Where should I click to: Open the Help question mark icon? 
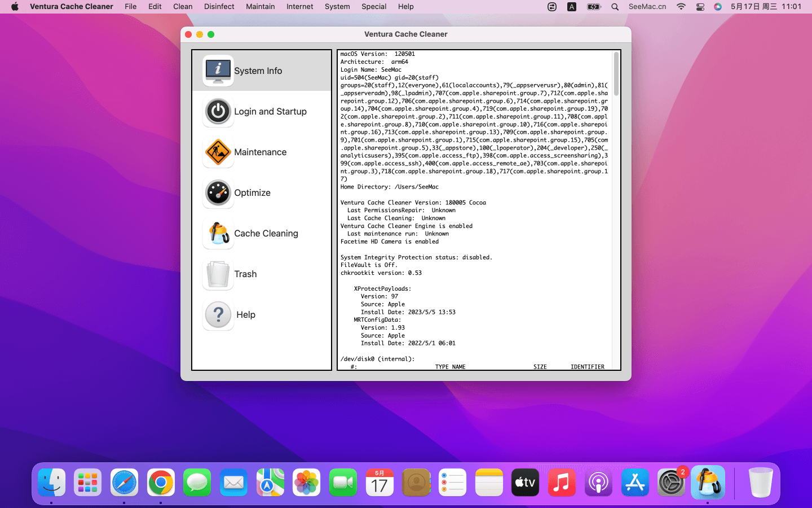[x=218, y=314]
